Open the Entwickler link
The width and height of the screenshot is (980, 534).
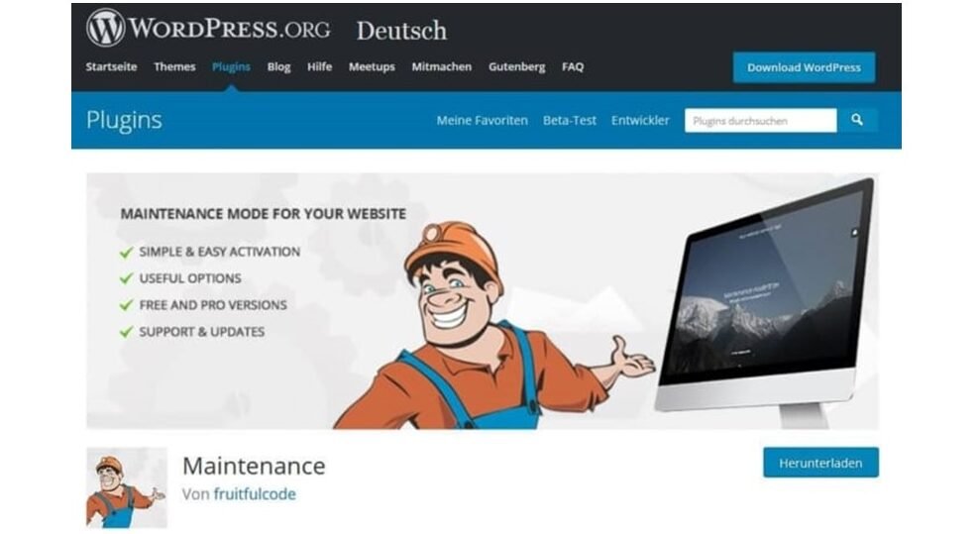pyautogui.click(x=640, y=121)
